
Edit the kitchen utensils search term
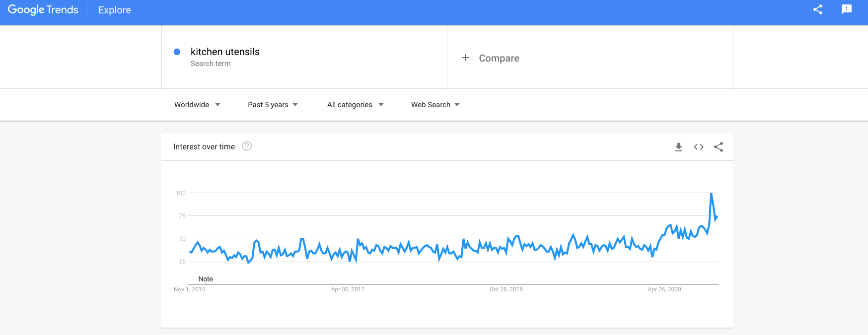224,52
